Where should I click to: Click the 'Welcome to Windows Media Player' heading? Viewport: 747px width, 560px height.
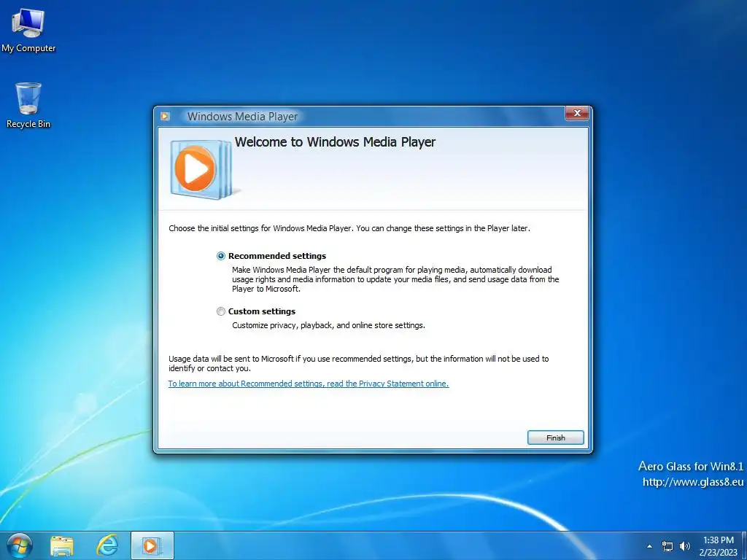[335, 142]
